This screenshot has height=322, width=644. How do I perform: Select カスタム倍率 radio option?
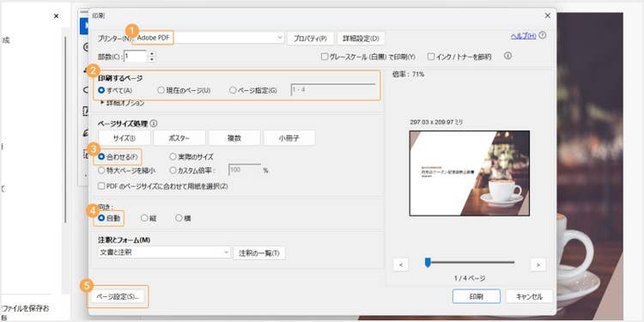click(173, 170)
